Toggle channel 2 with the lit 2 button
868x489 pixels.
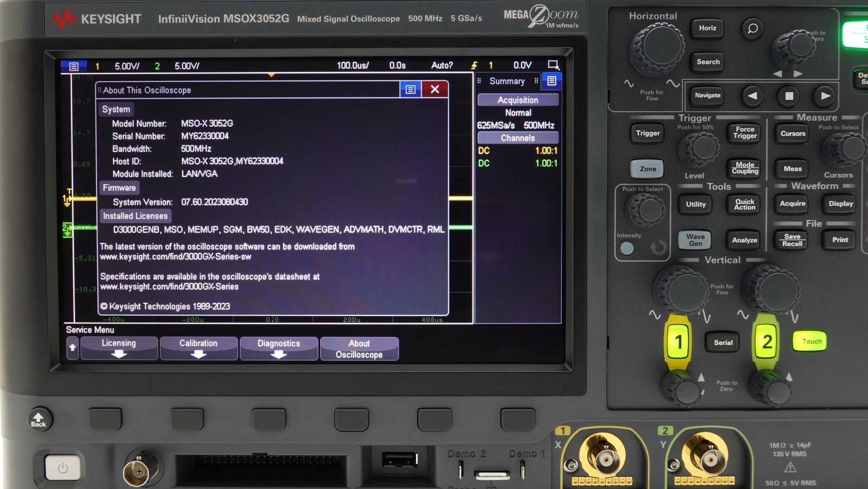click(x=767, y=342)
